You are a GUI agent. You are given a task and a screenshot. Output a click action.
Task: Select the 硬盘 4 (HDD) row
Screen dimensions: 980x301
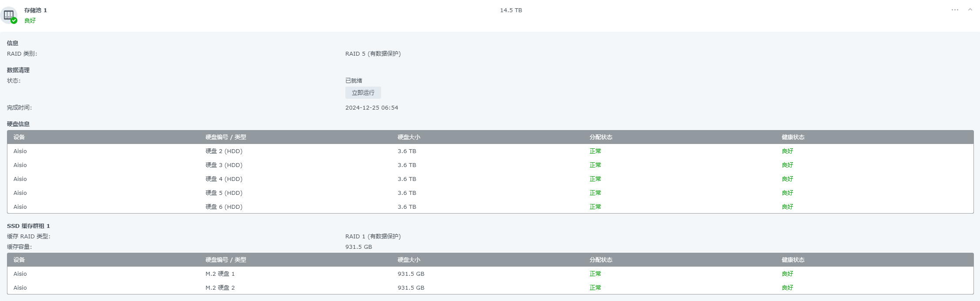tap(490, 179)
